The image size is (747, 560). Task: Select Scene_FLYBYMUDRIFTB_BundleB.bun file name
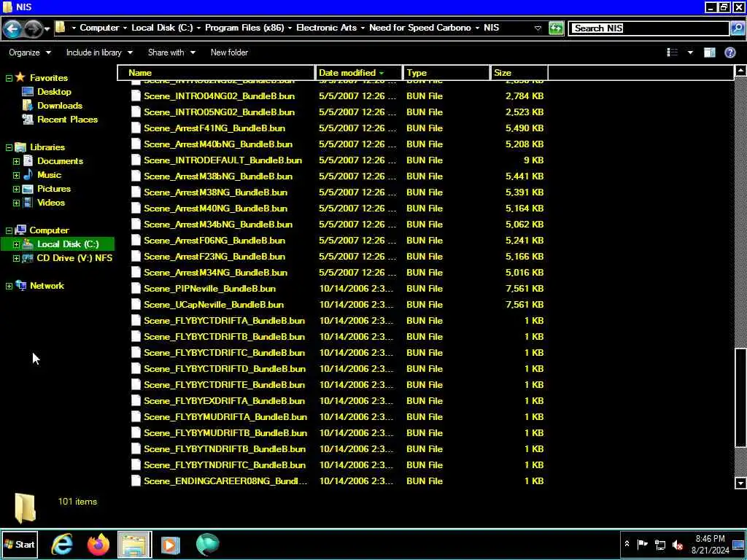point(225,433)
